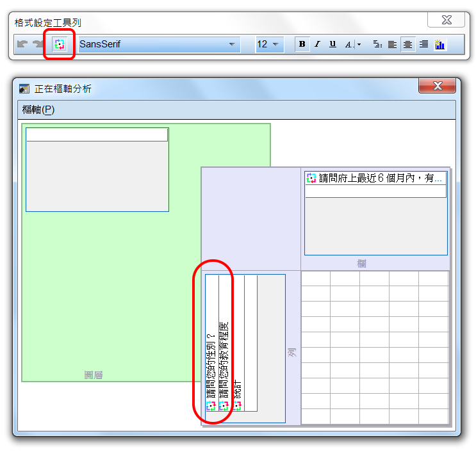Image resolution: width=476 pixels, height=452 pixels.
Task: Select the 請問您的性別 row dimension icon
Action: click(x=211, y=405)
